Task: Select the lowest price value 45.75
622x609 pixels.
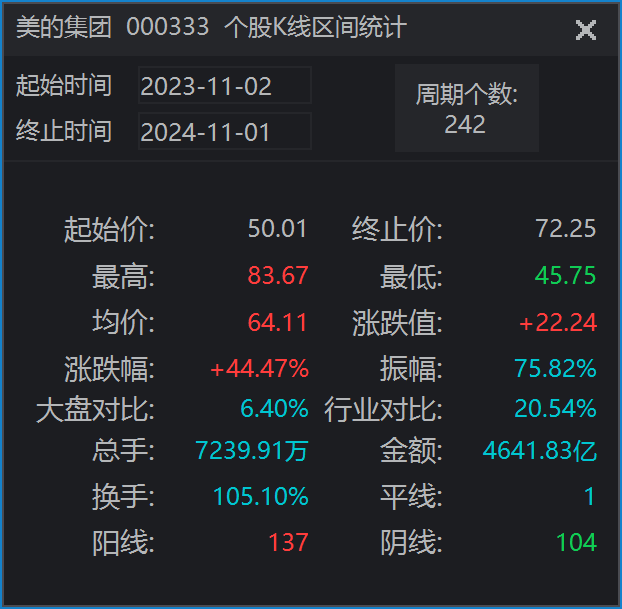Action: point(565,275)
